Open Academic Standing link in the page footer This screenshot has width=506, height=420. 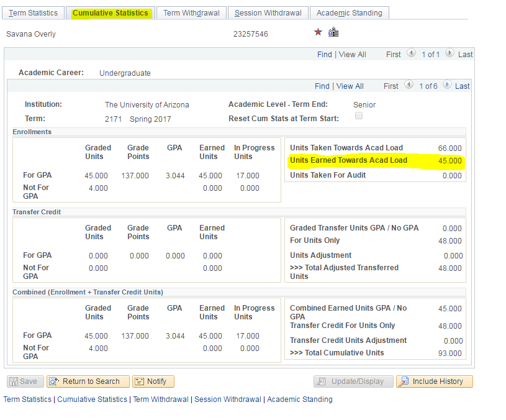(x=299, y=399)
